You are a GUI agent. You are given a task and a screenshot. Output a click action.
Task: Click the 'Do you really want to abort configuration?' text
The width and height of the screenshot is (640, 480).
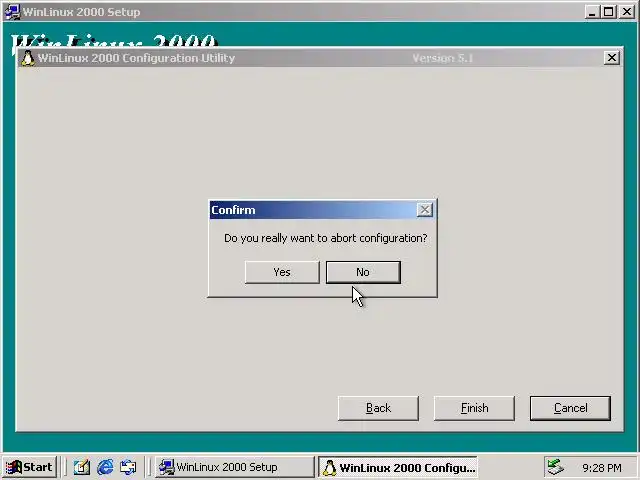pos(325,238)
